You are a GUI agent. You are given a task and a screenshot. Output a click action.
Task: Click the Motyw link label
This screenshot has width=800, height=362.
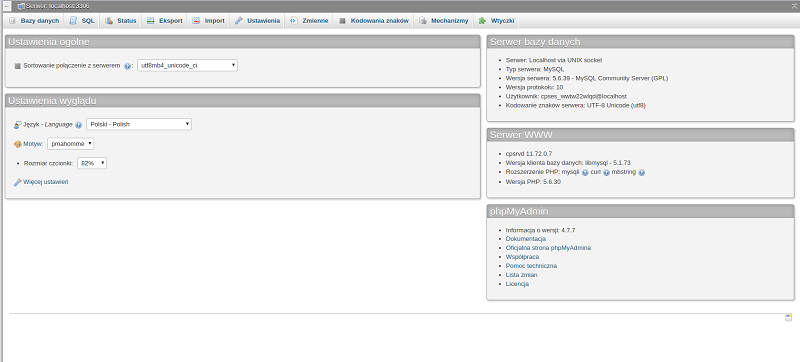click(x=33, y=144)
